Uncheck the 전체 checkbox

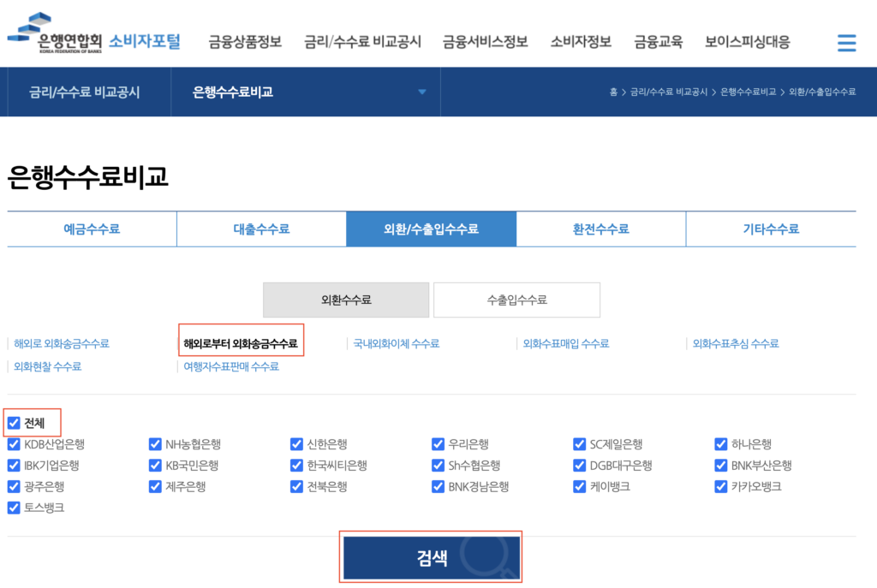click(x=14, y=423)
